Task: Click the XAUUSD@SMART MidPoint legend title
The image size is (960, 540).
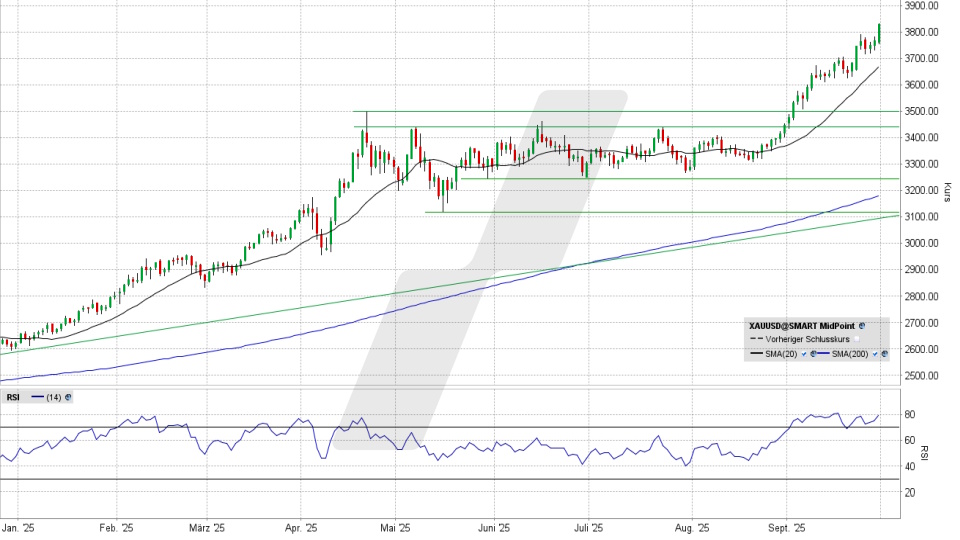Action: (x=802, y=326)
